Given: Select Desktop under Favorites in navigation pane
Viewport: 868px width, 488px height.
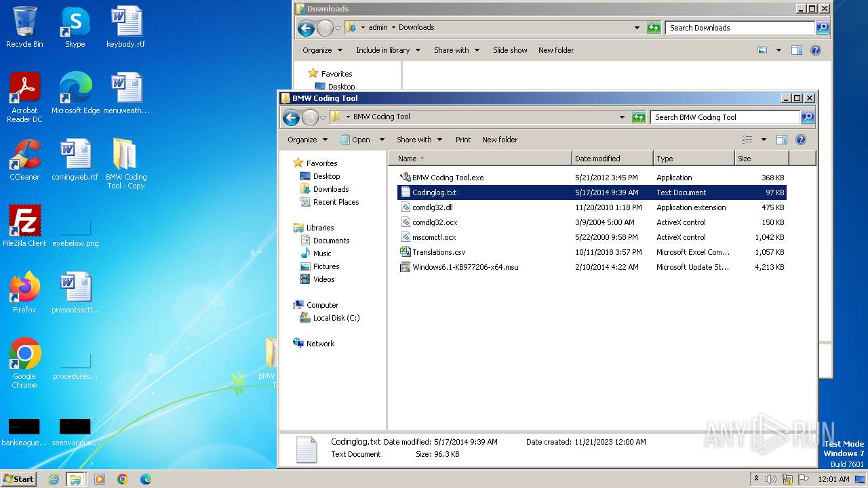Looking at the screenshot, I should coord(326,176).
